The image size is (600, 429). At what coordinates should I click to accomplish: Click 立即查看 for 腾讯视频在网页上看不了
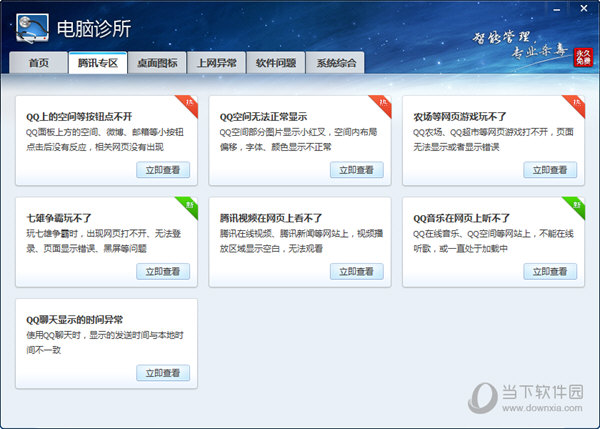click(357, 271)
